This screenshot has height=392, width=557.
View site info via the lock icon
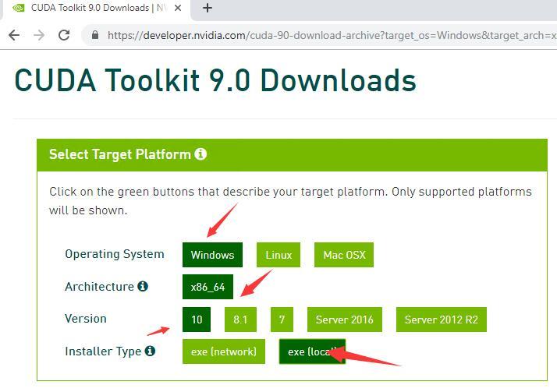(x=95, y=35)
